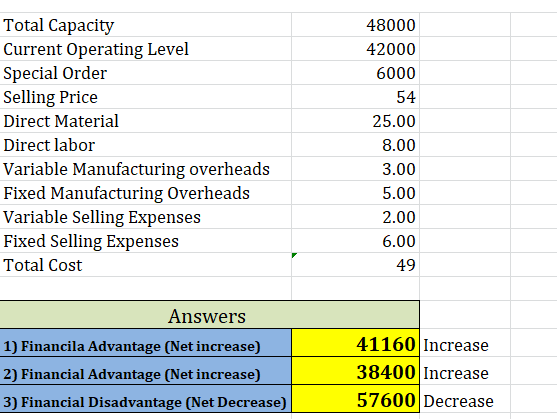Select the '1) Financila Advantage' label cell

(146, 343)
